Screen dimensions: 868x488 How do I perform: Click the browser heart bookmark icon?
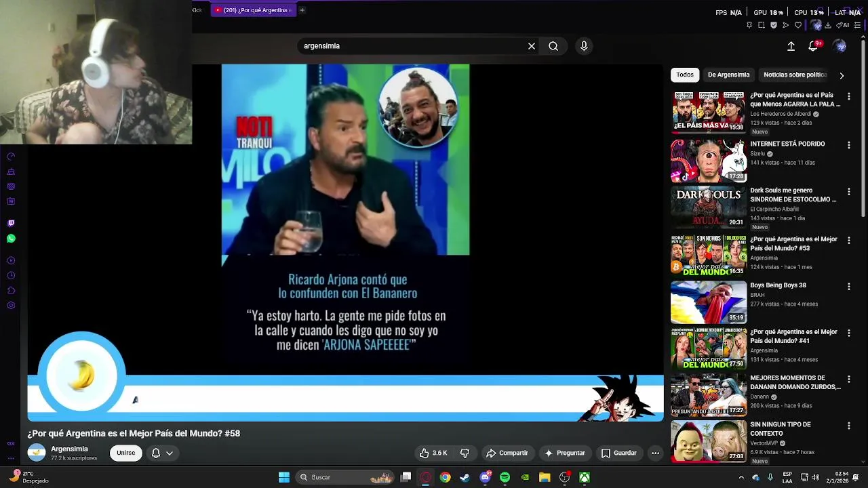pos(798,25)
